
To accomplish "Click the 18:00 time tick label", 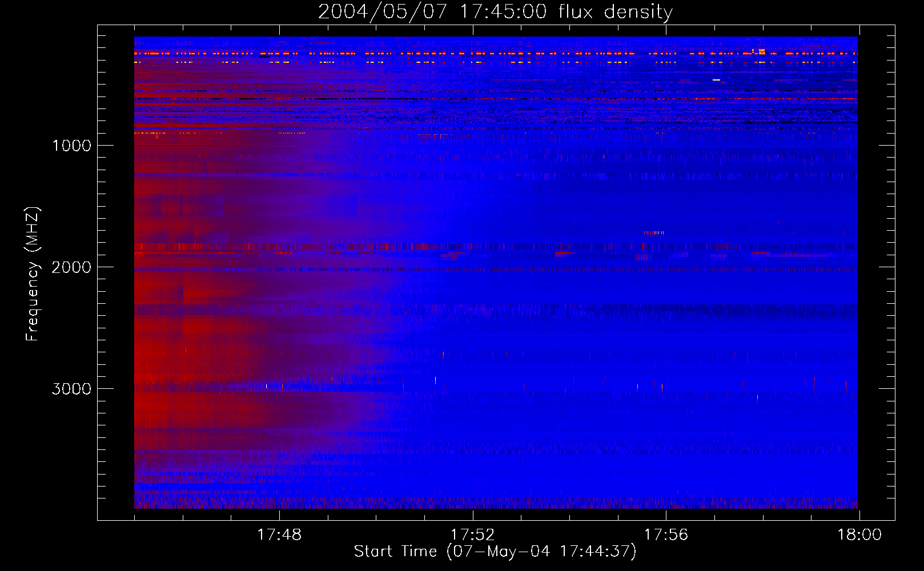I will point(859,535).
